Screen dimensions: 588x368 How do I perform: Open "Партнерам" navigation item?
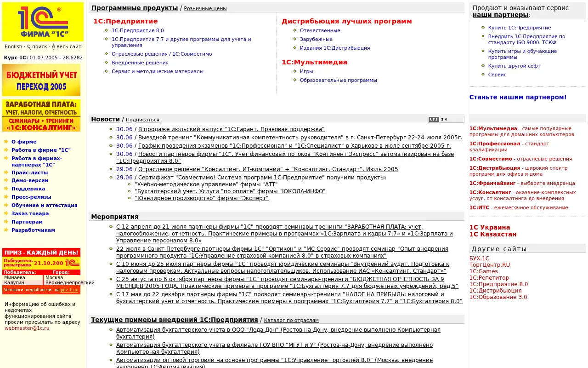(27, 222)
